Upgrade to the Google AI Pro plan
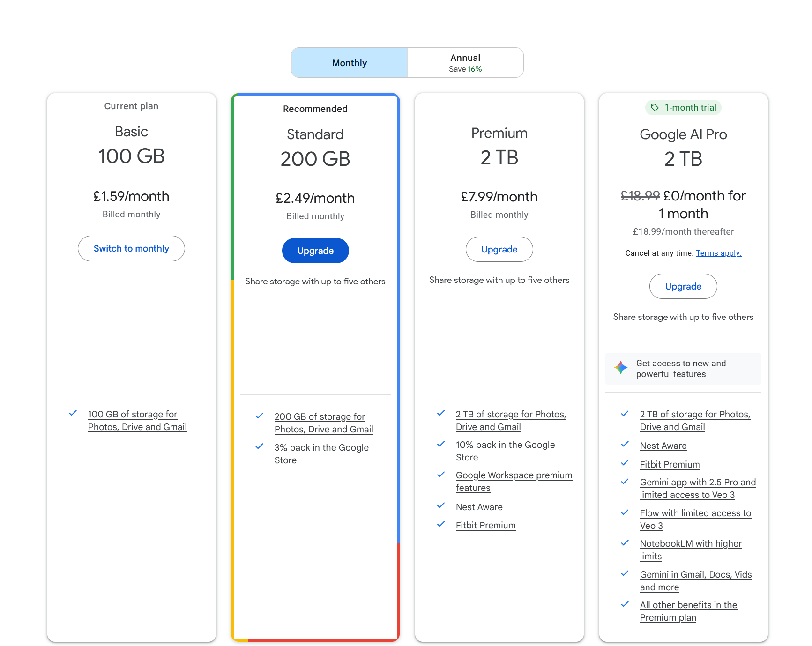The width and height of the screenshot is (812, 646). tap(683, 286)
